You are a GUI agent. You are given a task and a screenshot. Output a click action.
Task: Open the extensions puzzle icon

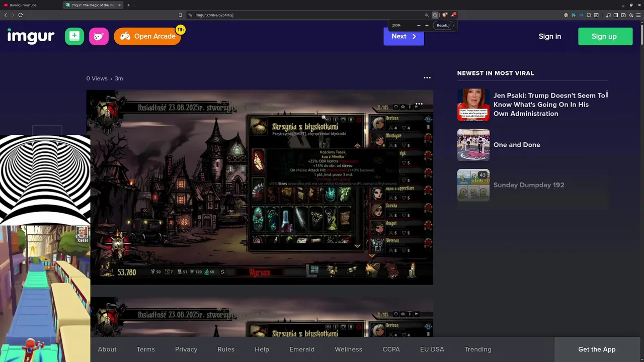589,15
